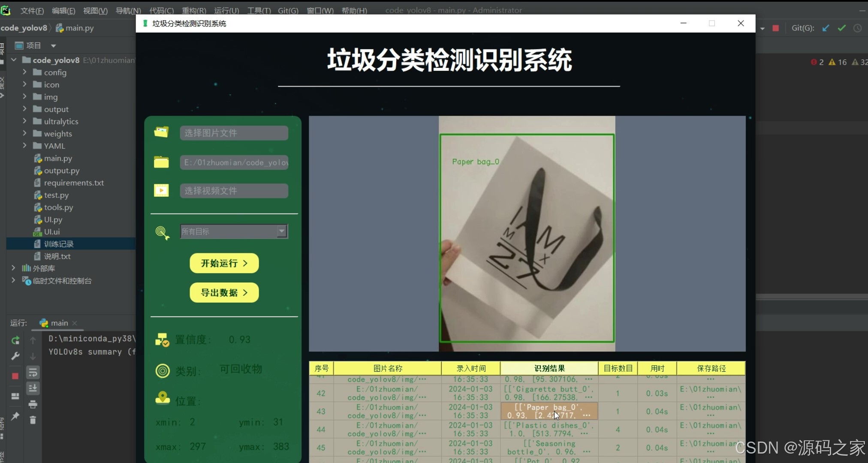Click the confidence level icon
Viewport: 868px width, 463px height.
coord(162,340)
